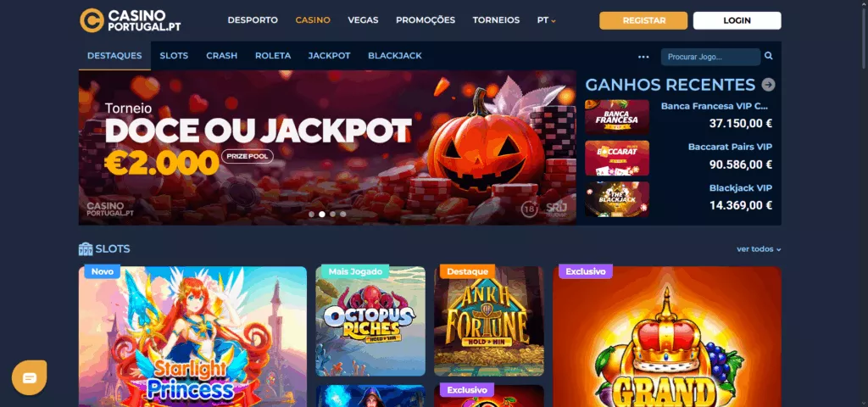
Task: Open the Jackpot category tab
Action: (330, 56)
